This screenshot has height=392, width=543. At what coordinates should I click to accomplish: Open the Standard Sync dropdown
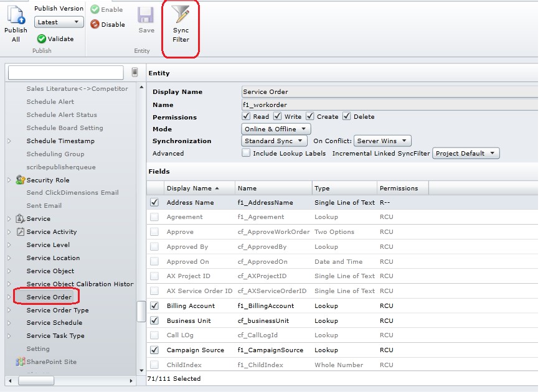coord(274,141)
